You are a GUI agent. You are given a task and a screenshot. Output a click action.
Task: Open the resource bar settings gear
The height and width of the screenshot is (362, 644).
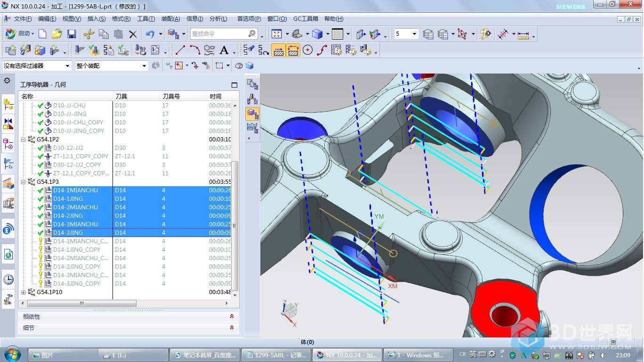[7, 81]
